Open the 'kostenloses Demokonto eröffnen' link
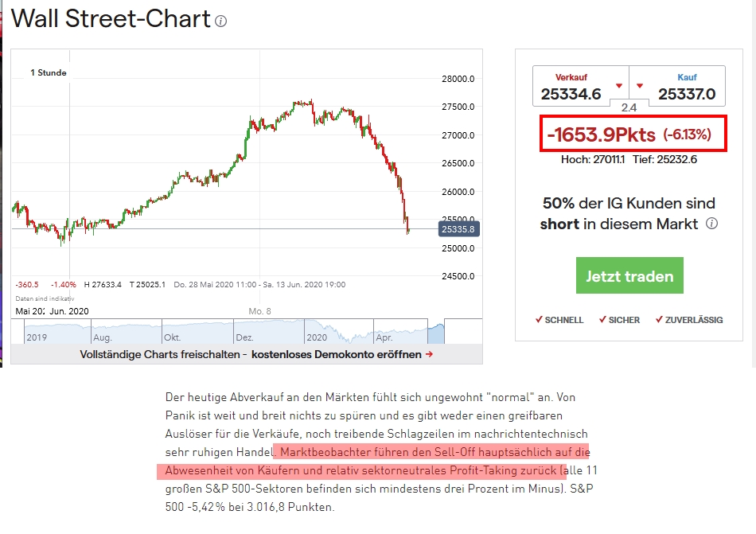This screenshot has height=534, width=756. click(336, 355)
